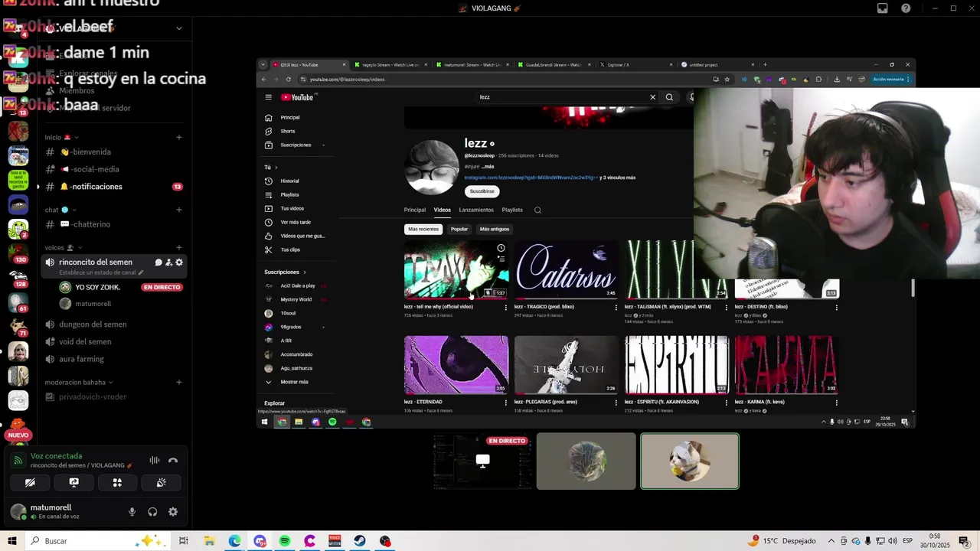Join the void del semen voice channel
980x551 pixels.
point(113,342)
